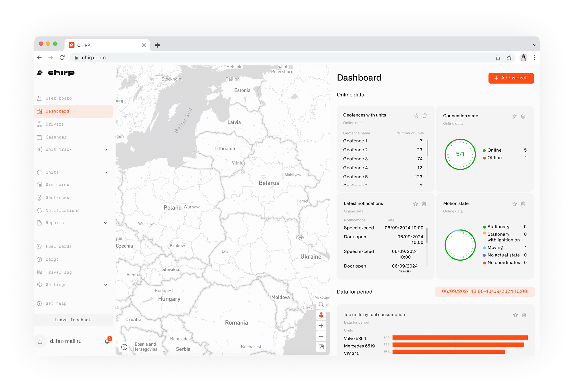The height and width of the screenshot is (392, 574).
Task: Remove the Latest notifications widget
Action: [x=424, y=204]
